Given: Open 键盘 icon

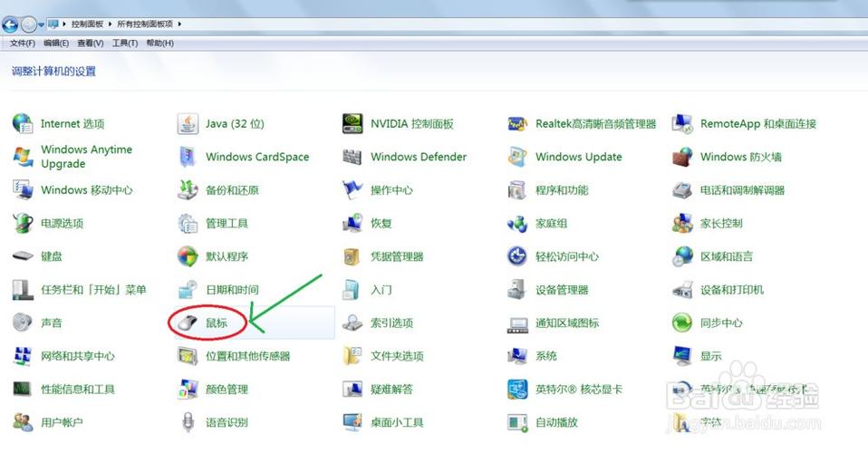Looking at the screenshot, I should coord(23,256).
